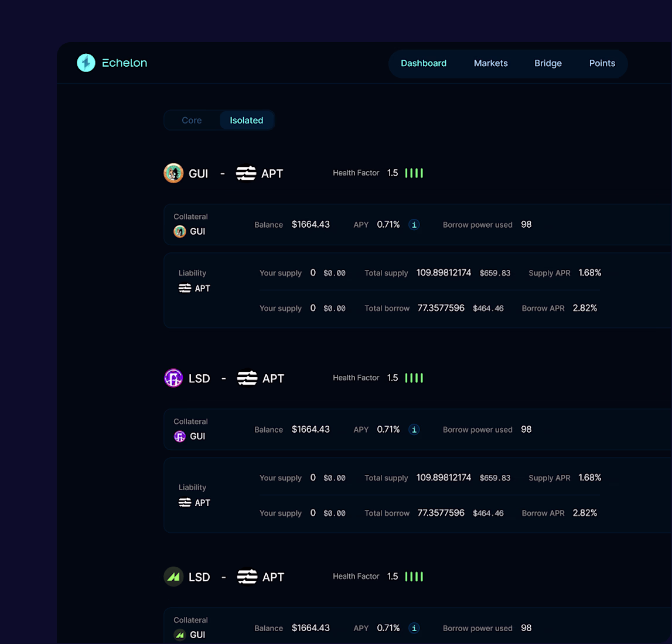Click the Liability APT label in the first card
The width and height of the screenshot is (672, 644).
coord(202,288)
